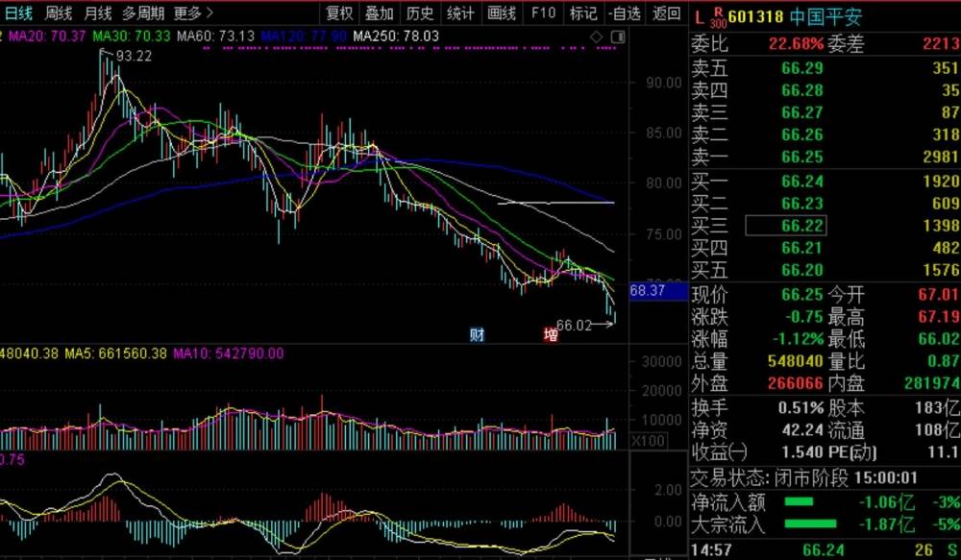The image size is (961, 560).
Task: Click the 返回 back button
Action: click(x=666, y=12)
